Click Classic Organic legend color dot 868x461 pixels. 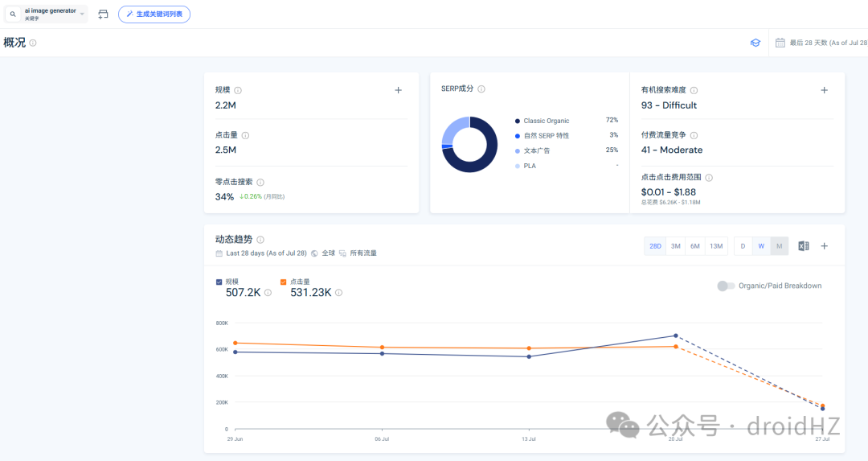(518, 121)
